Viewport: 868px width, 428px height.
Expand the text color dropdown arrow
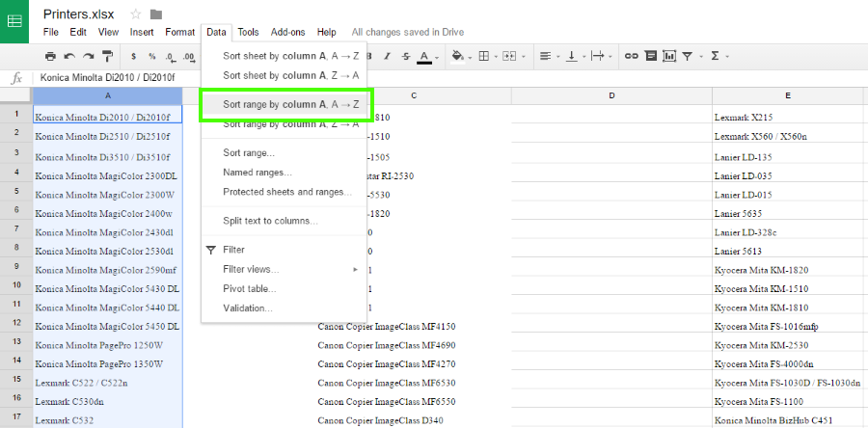[x=437, y=57]
